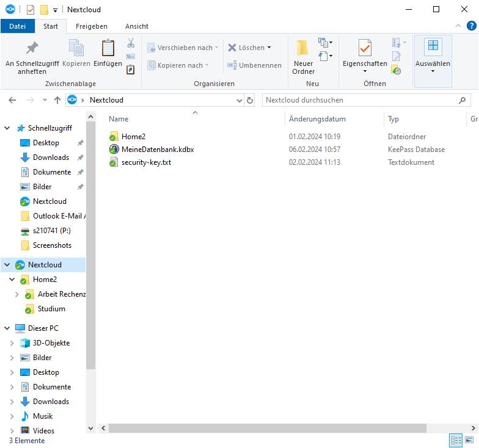Viewport: 479px width, 448px height.
Task: Create a folder with Neuer Ordner icon
Action: (x=303, y=48)
